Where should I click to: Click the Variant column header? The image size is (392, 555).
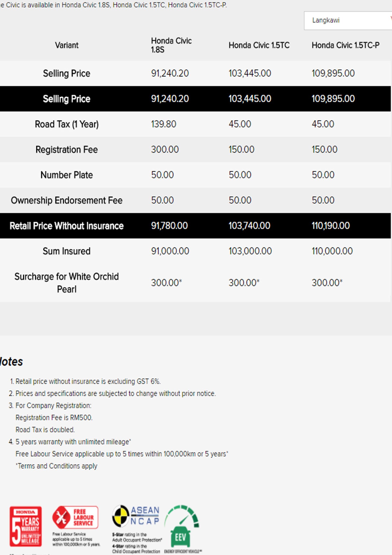click(x=67, y=45)
